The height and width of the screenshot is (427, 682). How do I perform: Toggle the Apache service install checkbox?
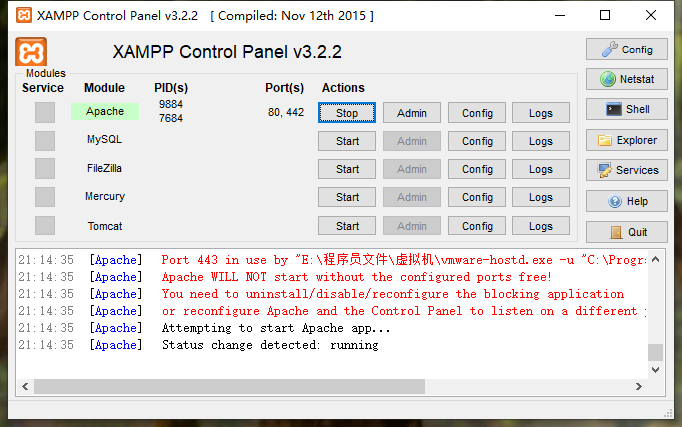coord(45,113)
